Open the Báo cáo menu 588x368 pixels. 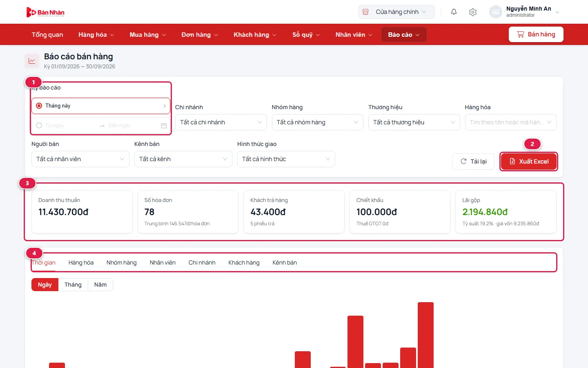pos(404,35)
